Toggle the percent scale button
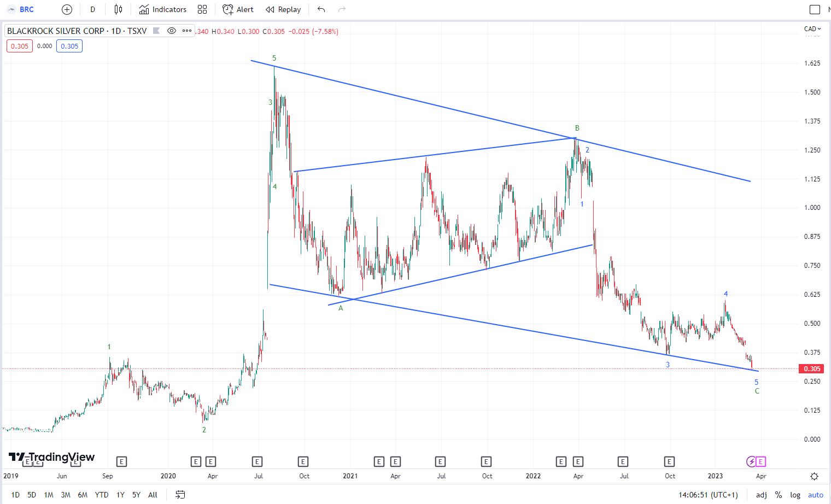 779,495
